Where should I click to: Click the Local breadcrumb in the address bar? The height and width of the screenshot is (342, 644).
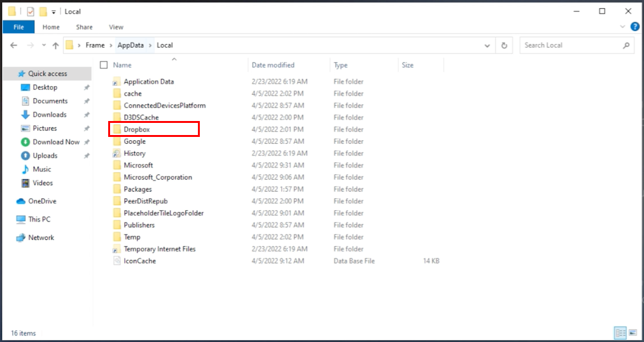coord(164,45)
